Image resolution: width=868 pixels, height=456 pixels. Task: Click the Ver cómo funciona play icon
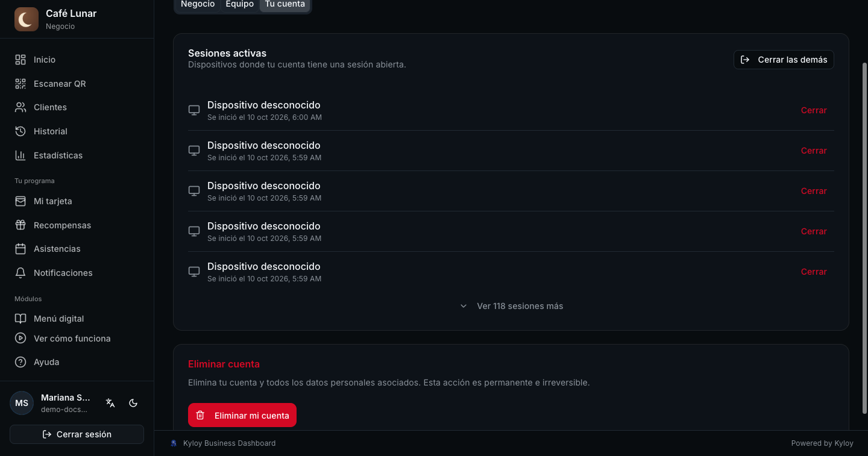point(20,339)
